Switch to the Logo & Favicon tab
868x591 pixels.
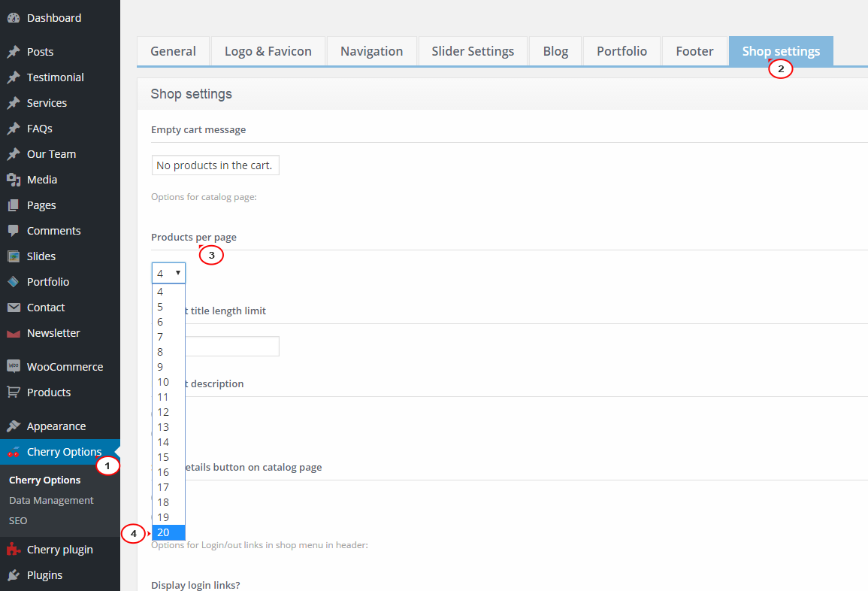(268, 52)
